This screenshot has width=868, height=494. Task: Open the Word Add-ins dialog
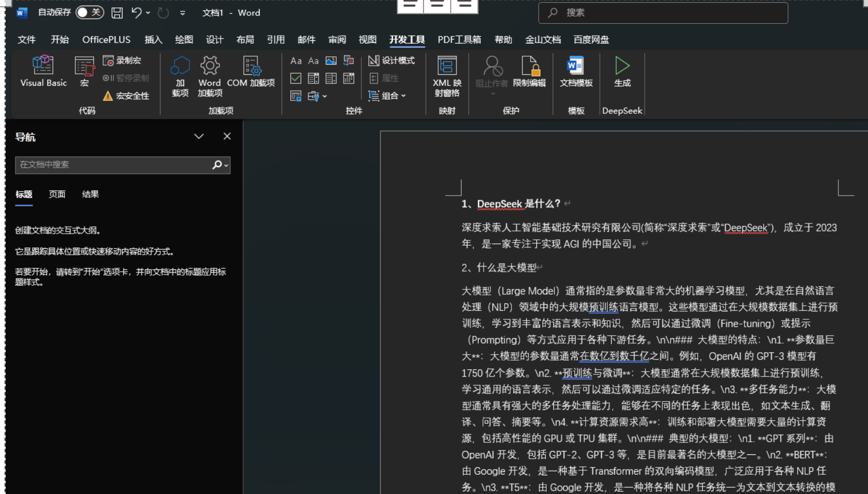tap(209, 76)
